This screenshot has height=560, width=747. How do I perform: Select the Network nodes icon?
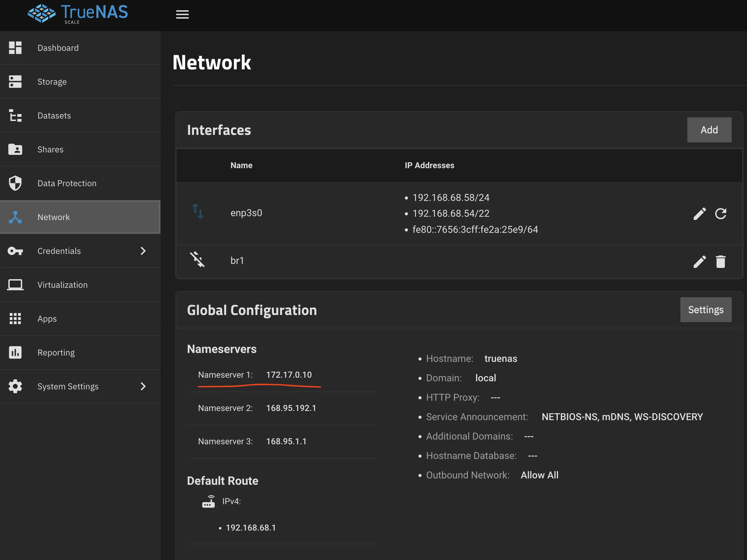(15, 217)
